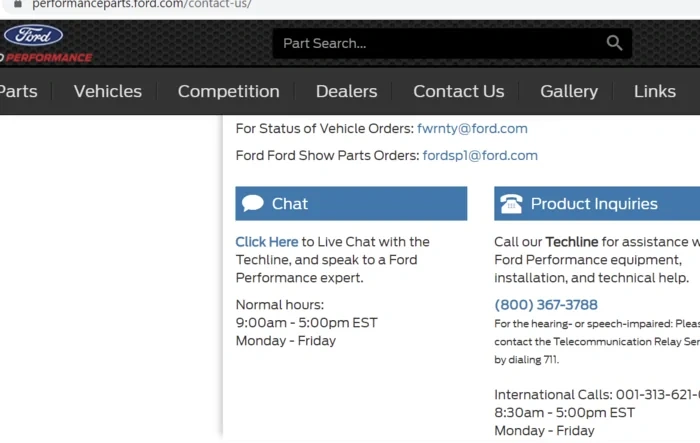Click the browser URL address text
This screenshot has width=700, height=443.
(142, 4)
